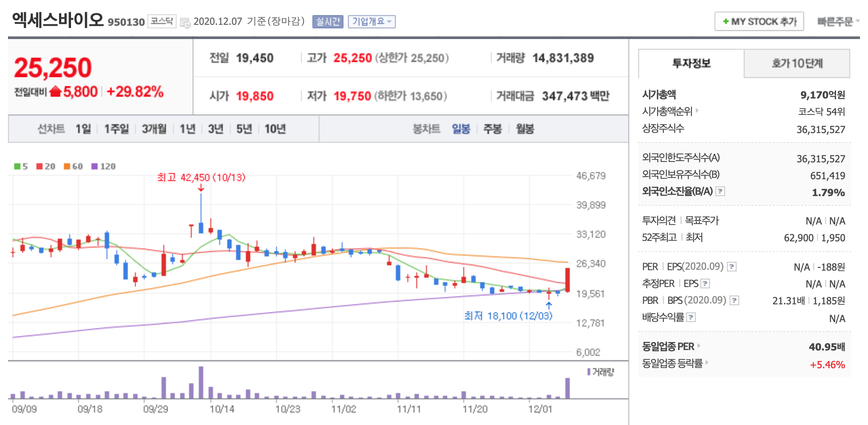The width and height of the screenshot is (868, 425).
Task: Click the 시가총액 value 9,170억원
Action: (823, 94)
